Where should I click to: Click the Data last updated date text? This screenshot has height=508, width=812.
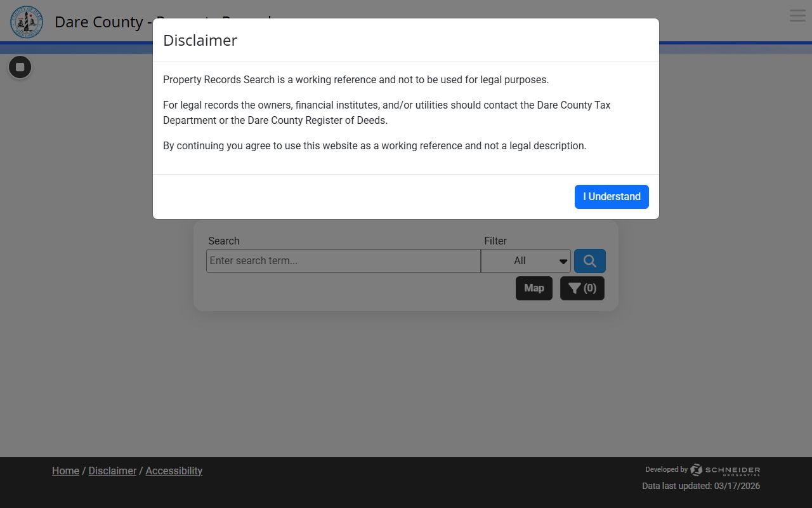pos(700,486)
